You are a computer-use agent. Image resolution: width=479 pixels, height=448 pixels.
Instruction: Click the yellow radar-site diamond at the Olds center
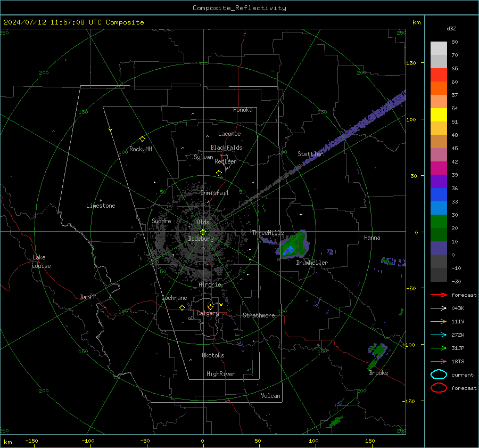(203, 232)
